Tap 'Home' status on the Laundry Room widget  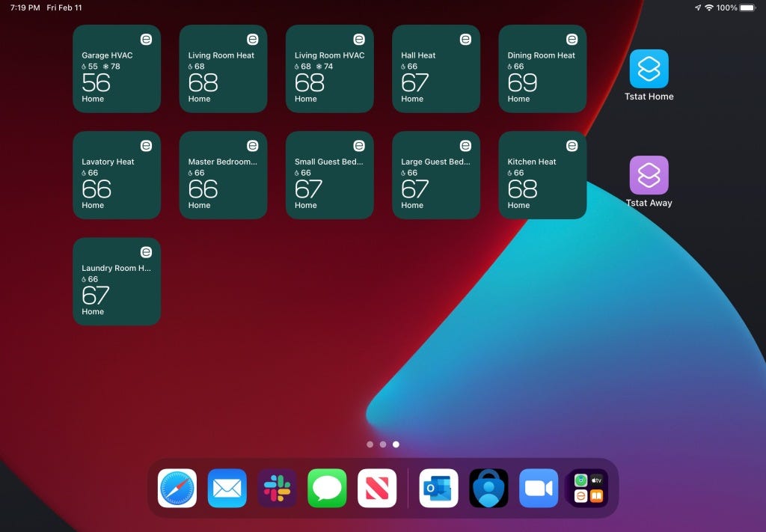[x=93, y=312]
